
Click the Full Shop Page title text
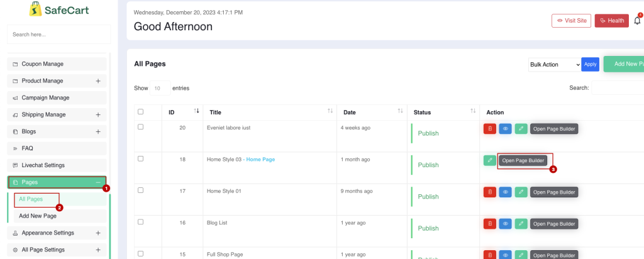point(225,255)
